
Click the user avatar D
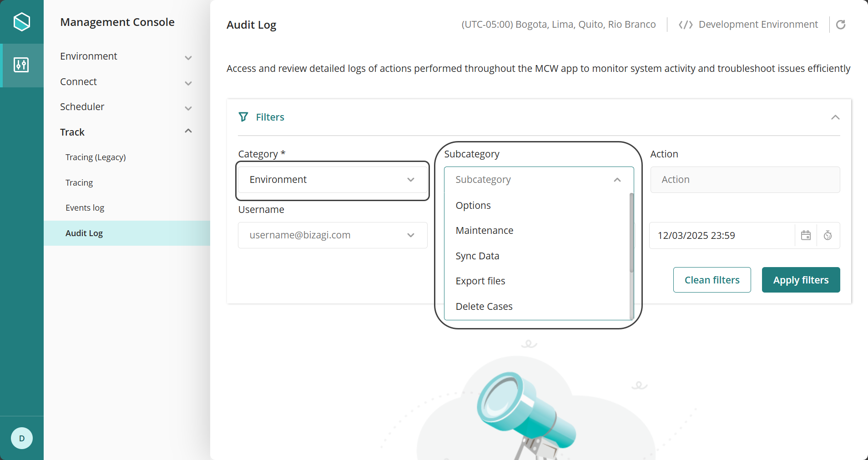22,438
